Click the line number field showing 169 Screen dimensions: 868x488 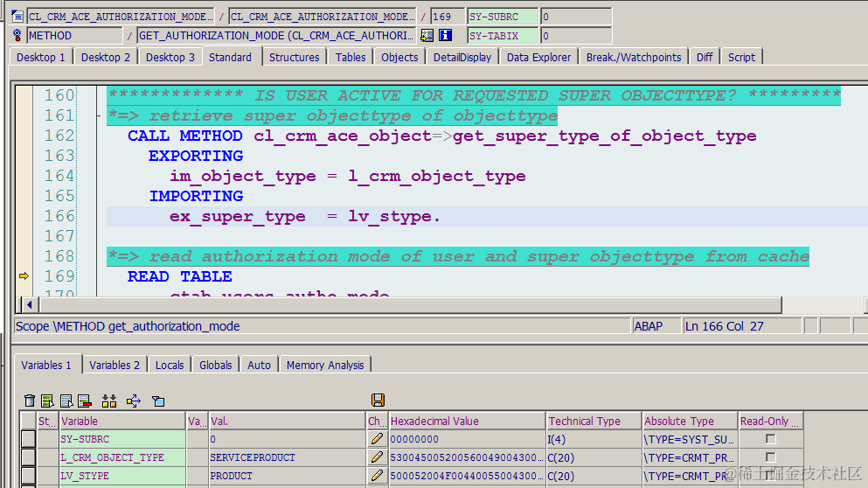coord(448,17)
